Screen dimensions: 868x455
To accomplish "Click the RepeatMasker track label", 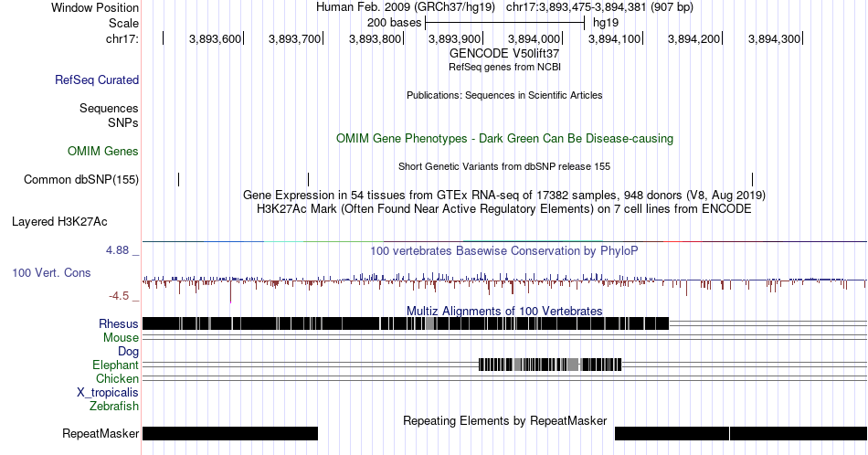I will [x=101, y=433].
